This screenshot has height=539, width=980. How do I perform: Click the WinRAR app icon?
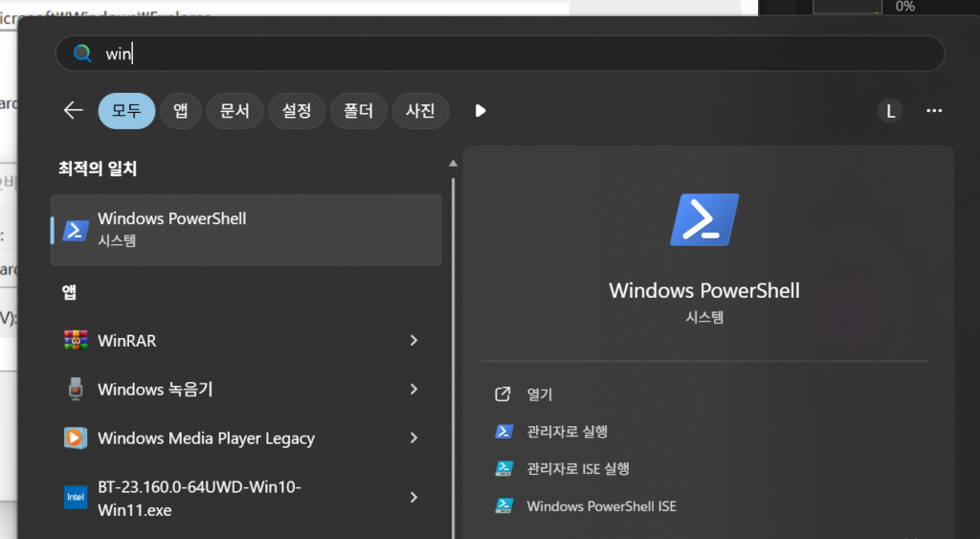click(76, 340)
